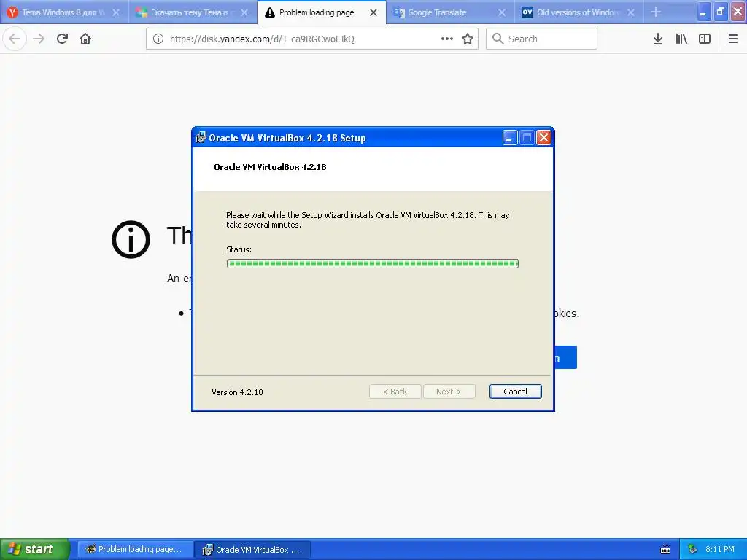Minimize the Firefox window
The image size is (747, 560).
703,12
